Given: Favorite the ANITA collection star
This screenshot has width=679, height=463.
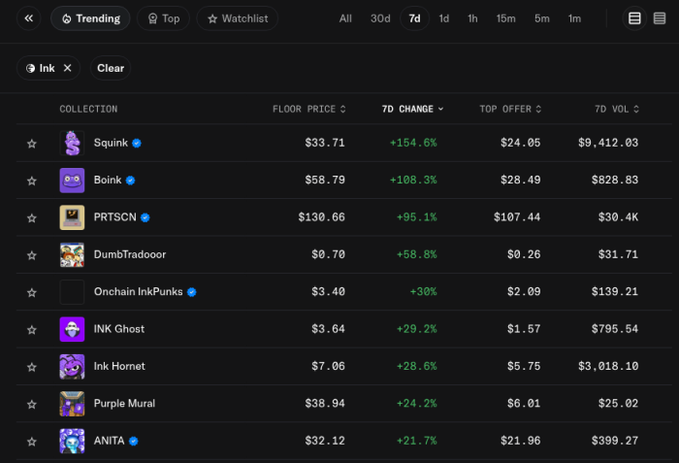Looking at the screenshot, I should coord(32,441).
